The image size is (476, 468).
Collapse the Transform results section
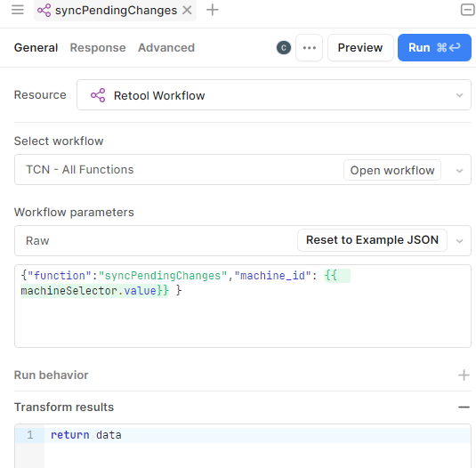coord(464,407)
